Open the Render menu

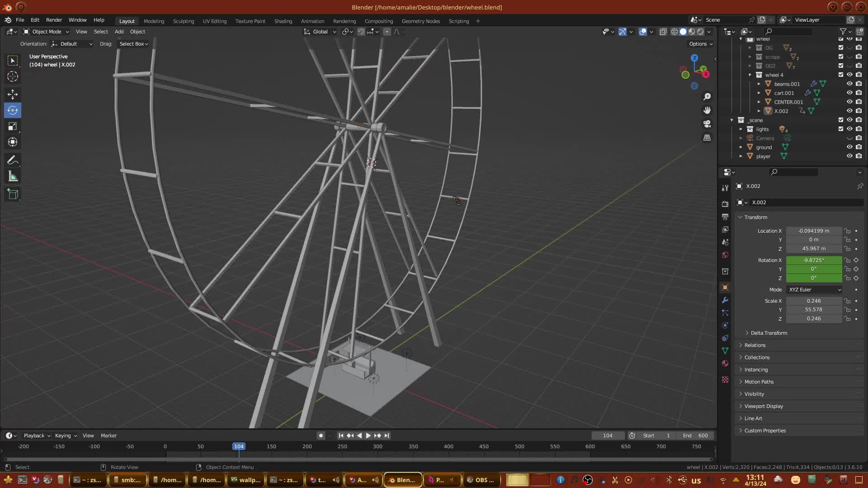54,20
